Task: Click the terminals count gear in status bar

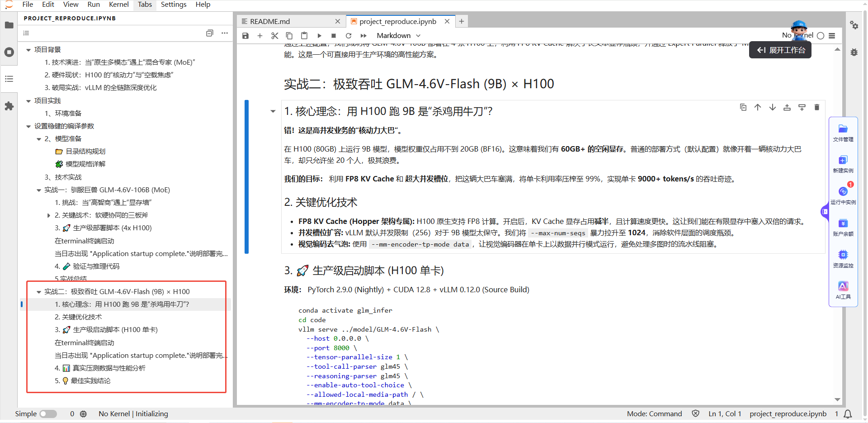Action: coord(83,414)
